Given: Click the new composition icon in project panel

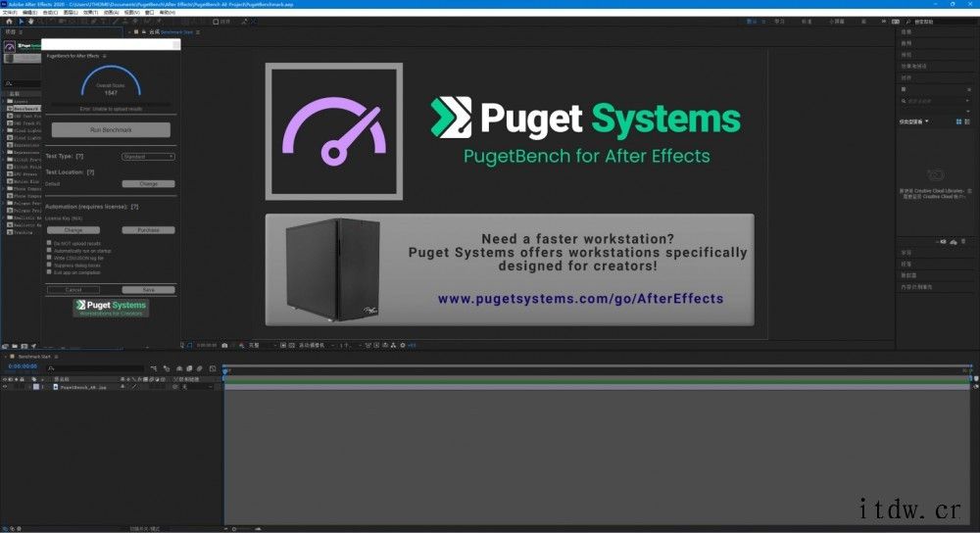Looking at the screenshot, I should pyautogui.click(x=24, y=346).
